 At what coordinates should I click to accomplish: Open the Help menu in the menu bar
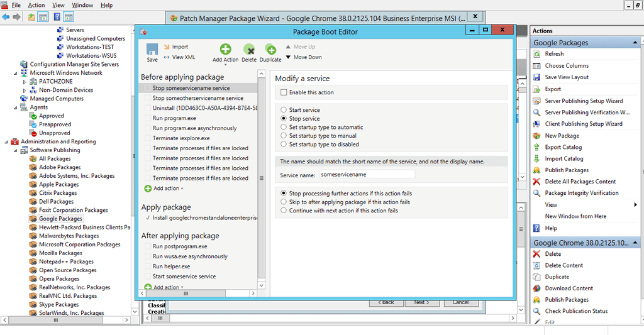tap(106, 5)
